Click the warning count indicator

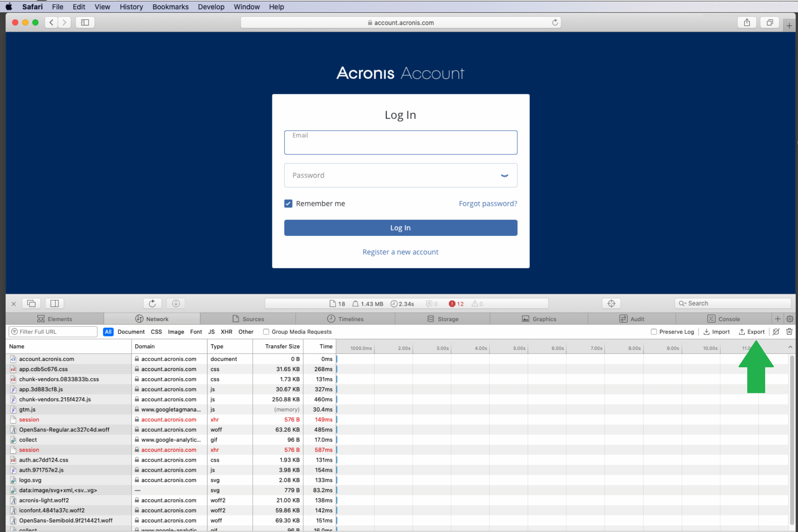(477, 304)
